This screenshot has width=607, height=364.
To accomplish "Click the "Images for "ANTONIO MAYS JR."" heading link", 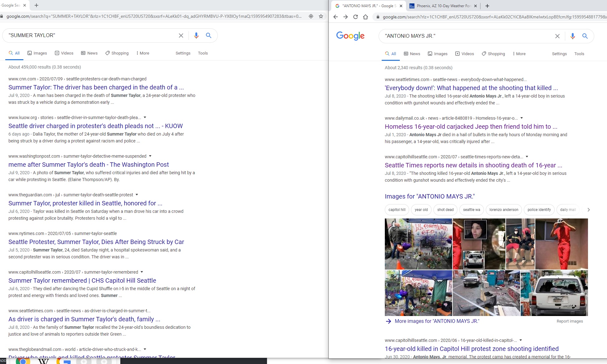I will tap(430, 196).
